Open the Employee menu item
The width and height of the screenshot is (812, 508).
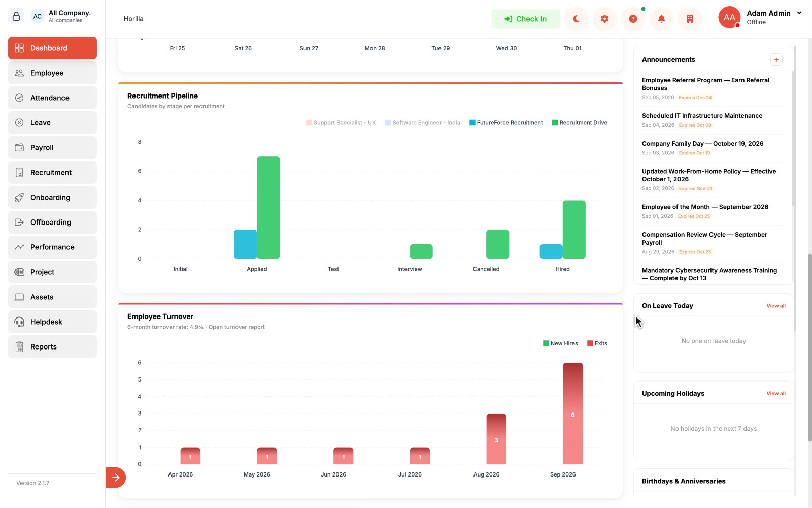52,73
